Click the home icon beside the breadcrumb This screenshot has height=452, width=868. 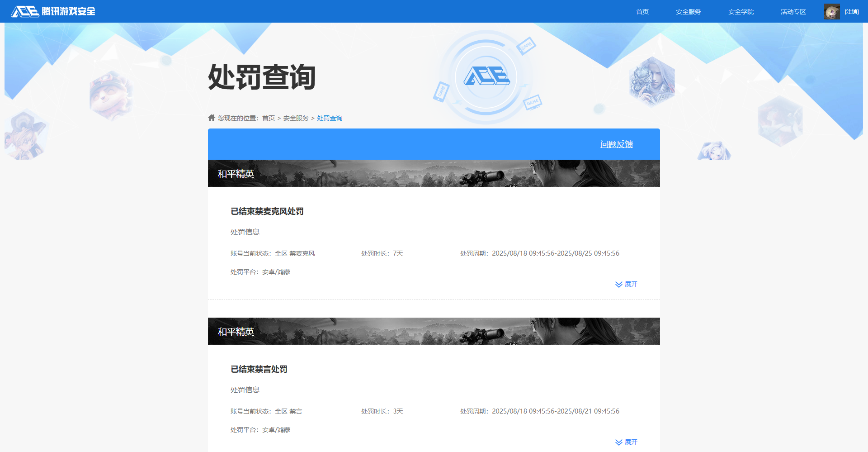[212, 117]
